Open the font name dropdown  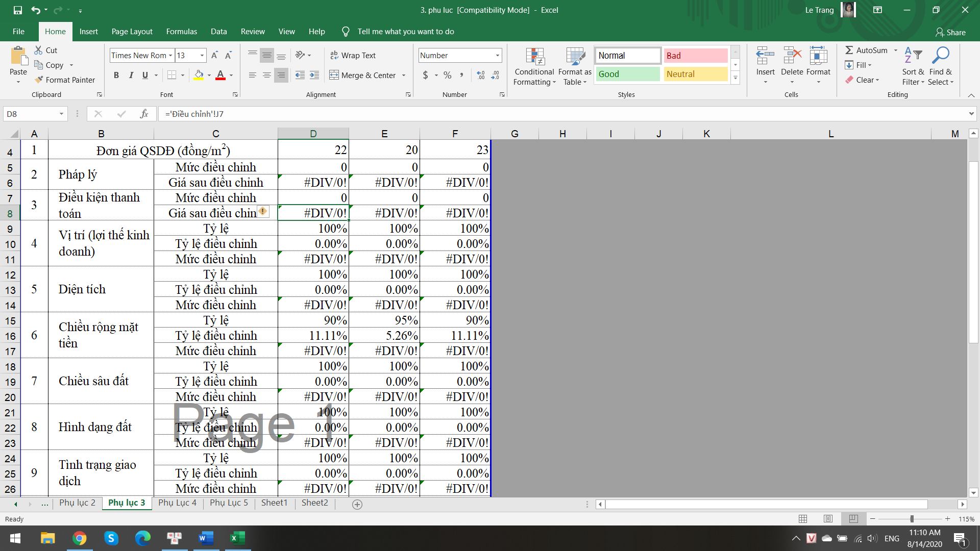tap(170, 55)
